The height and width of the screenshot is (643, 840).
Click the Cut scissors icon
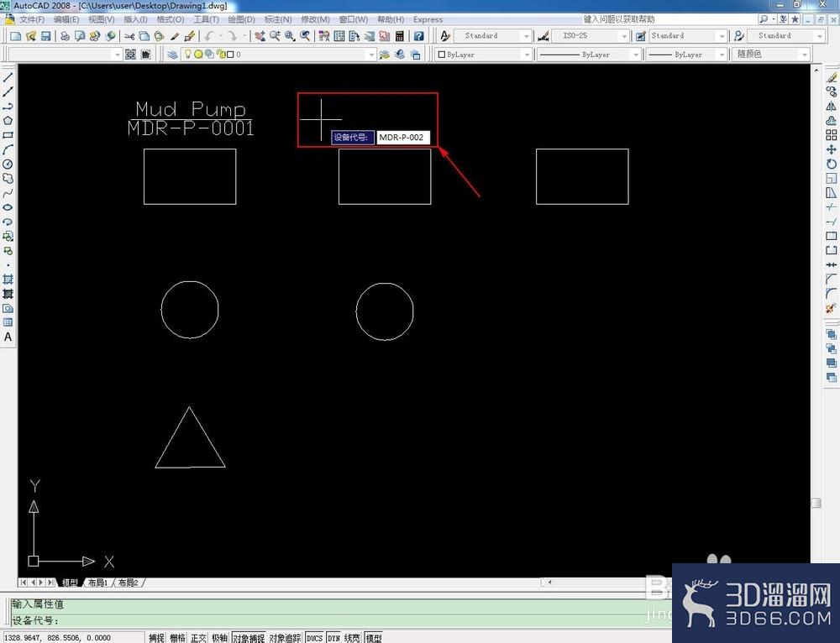pyautogui.click(x=129, y=36)
